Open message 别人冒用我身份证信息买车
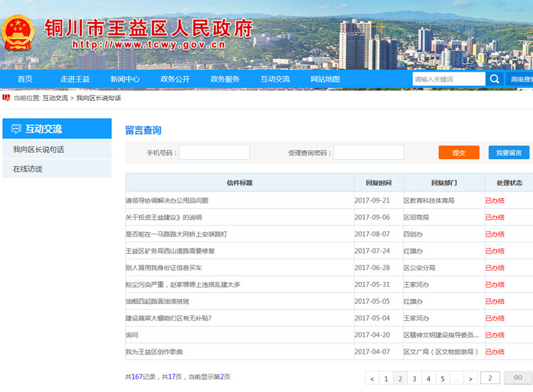Screen dimensions: 533x392 coord(164,268)
